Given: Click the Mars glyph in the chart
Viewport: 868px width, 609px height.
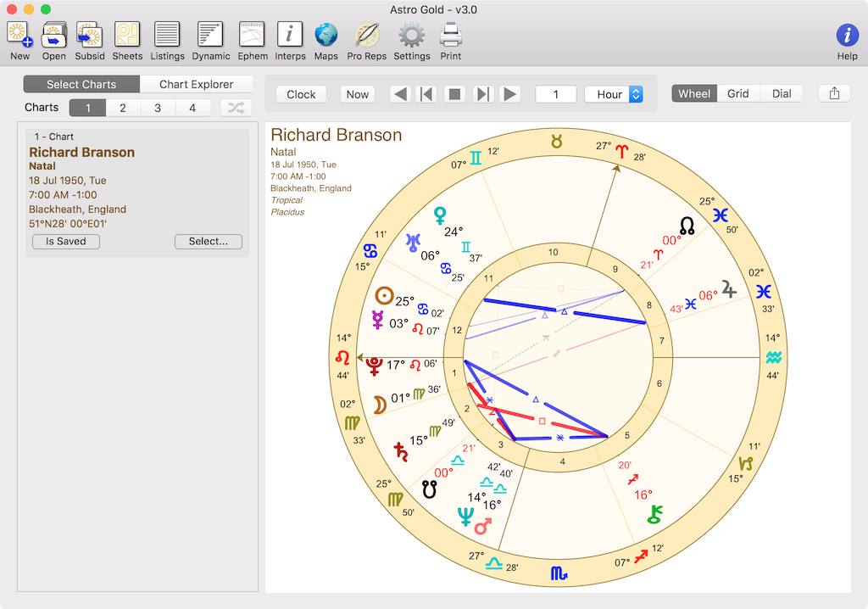Looking at the screenshot, I should coord(482,527).
